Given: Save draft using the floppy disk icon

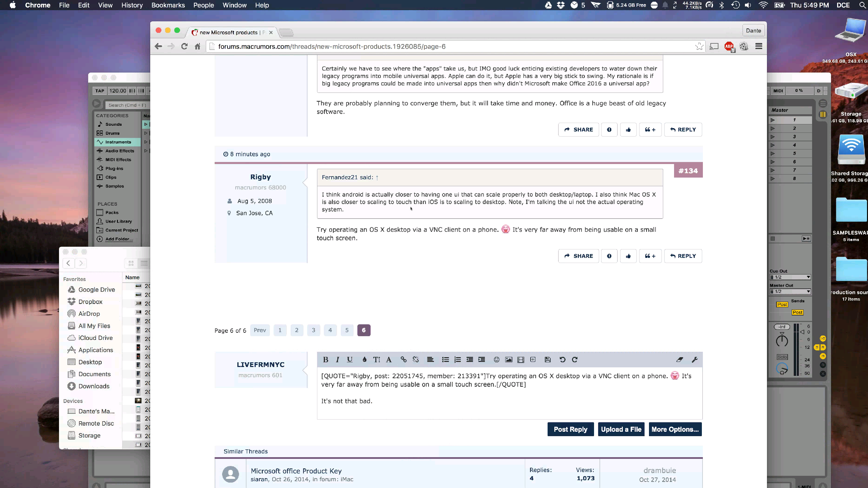Looking at the screenshot, I should pyautogui.click(x=548, y=360).
